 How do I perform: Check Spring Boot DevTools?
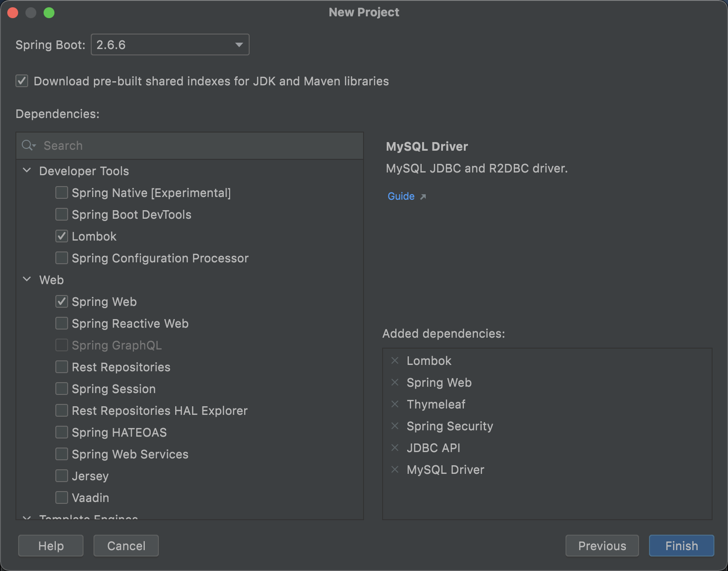click(62, 214)
